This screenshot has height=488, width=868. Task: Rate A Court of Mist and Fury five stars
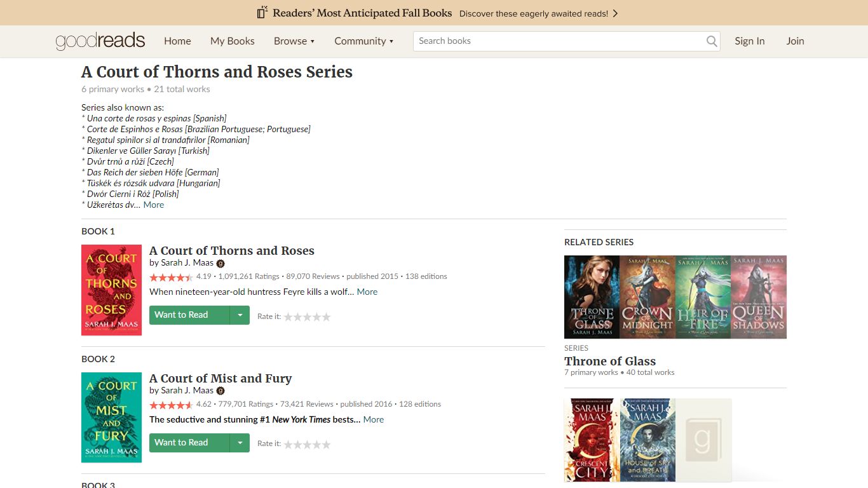click(327, 444)
